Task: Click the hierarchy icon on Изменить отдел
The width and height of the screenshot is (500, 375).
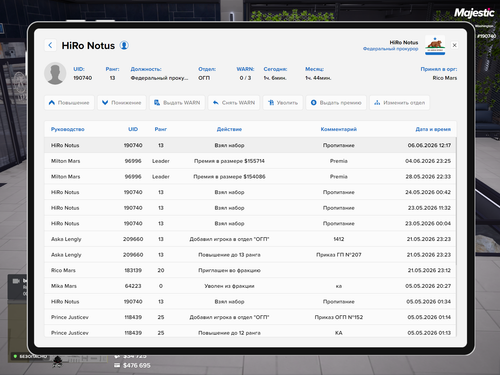Action: click(x=377, y=103)
